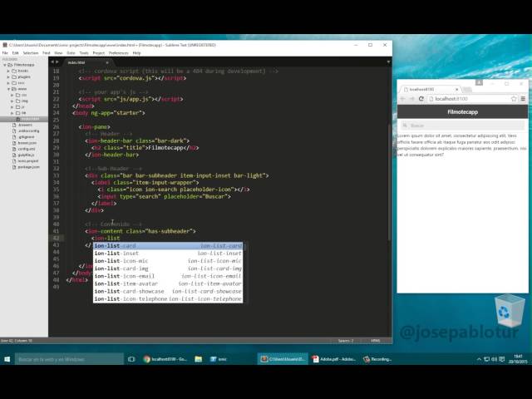Open File Explorer from the taskbar
532x399 pixels.
[x=199, y=359]
